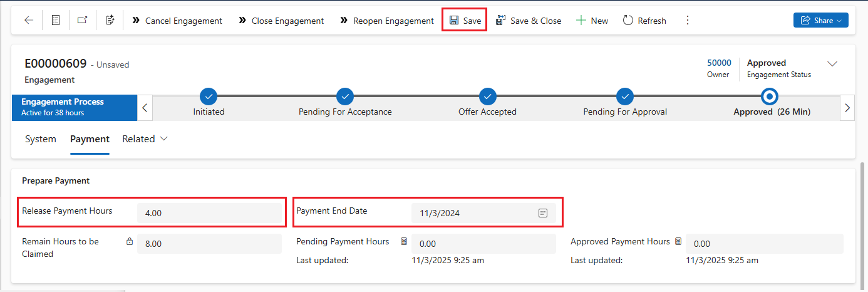
Task: Click Cancel Engagement button
Action: point(177,21)
